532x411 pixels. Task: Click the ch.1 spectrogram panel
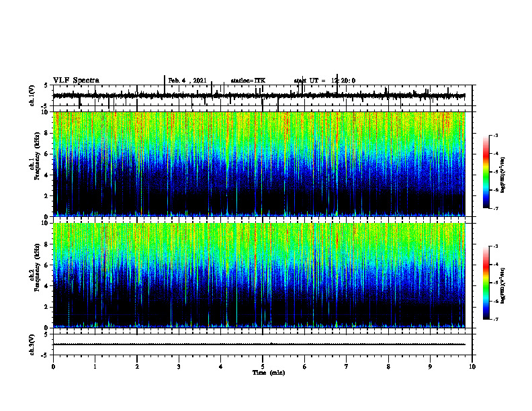click(259, 164)
